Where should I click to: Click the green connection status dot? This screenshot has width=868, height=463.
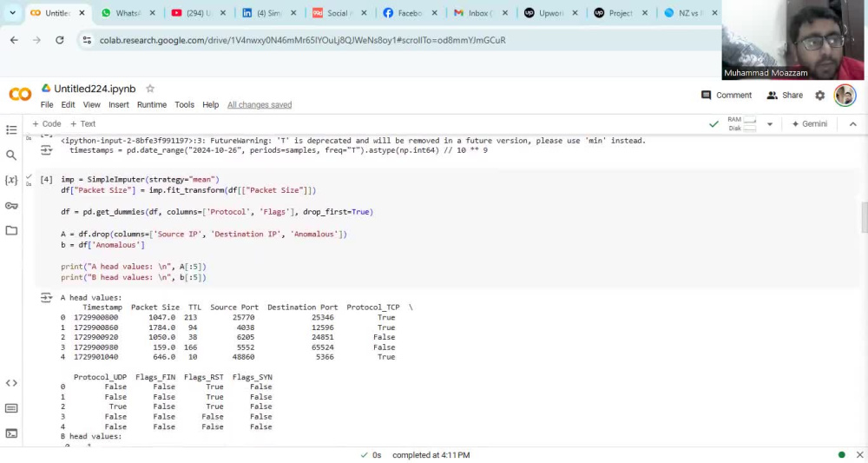pyautogui.click(x=841, y=454)
